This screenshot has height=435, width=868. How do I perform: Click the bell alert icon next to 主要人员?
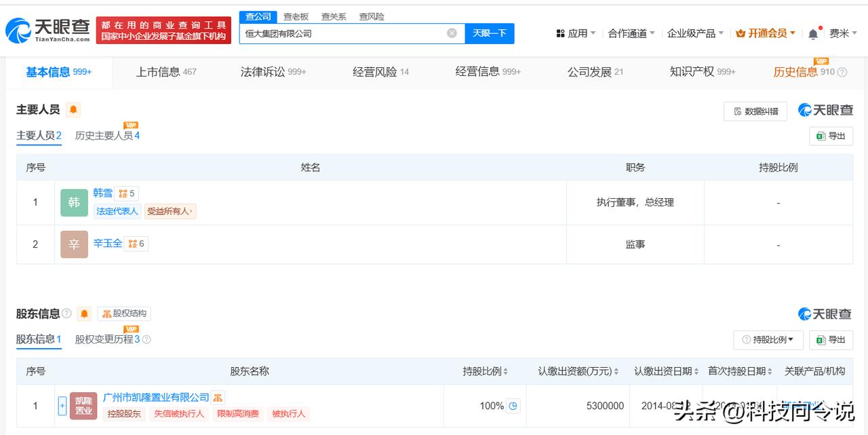(73, 110)
